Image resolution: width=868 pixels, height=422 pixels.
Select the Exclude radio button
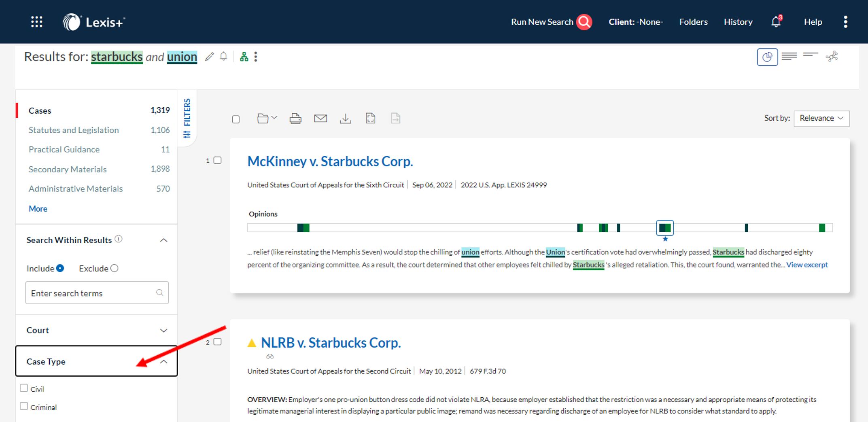pos(115,268)
